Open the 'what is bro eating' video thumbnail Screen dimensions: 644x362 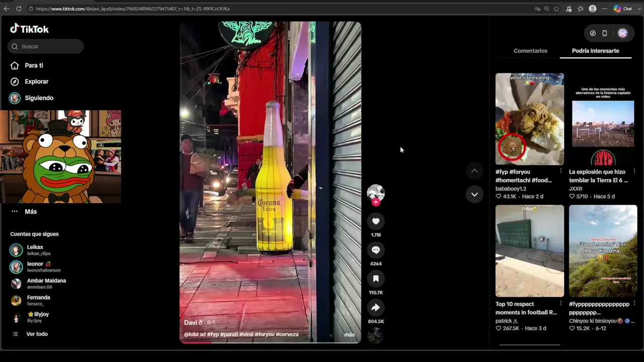pyautogui.click(x=530, y=119)
